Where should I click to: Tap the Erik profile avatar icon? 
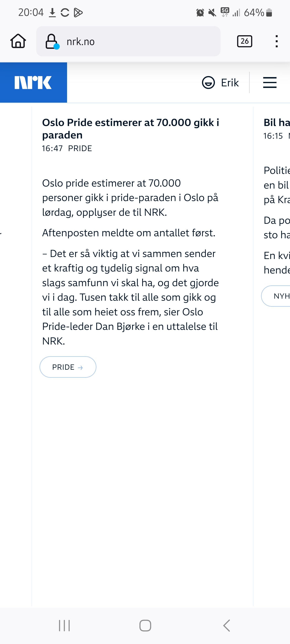(208, 83)
